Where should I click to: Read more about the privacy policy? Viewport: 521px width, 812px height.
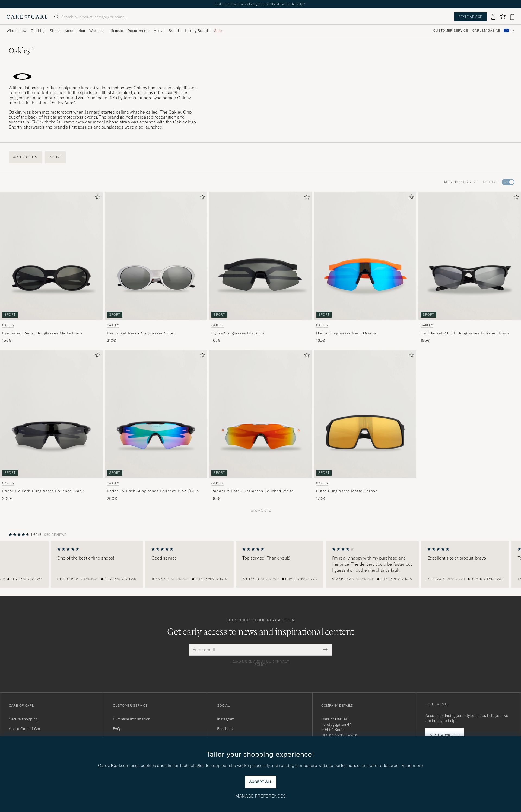click(260, 663)
